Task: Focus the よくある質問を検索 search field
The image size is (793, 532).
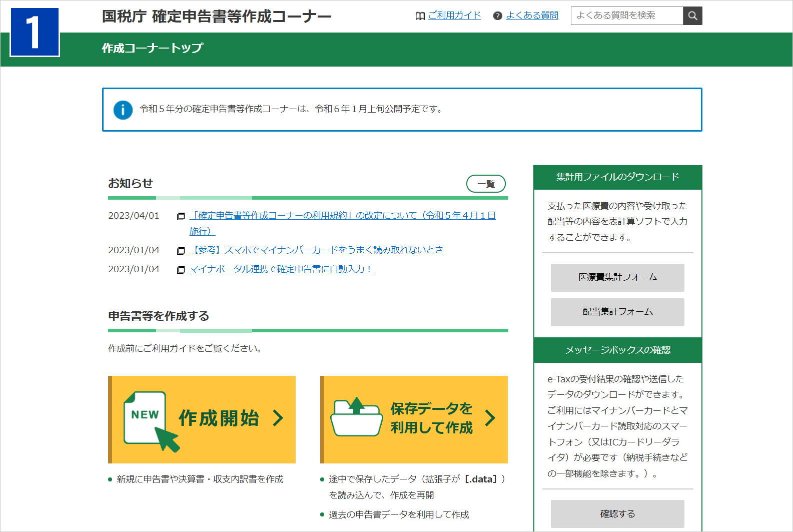Action: [626, 16]
